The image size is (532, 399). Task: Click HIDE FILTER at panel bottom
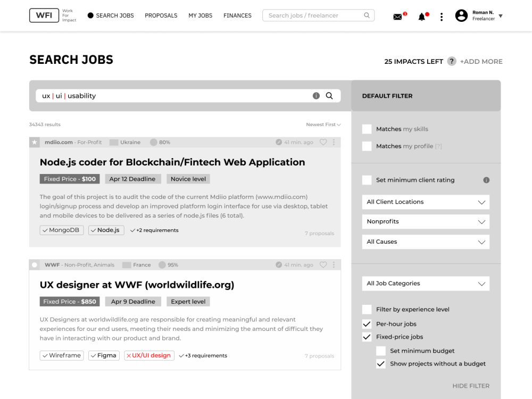[x=471, y=386]
